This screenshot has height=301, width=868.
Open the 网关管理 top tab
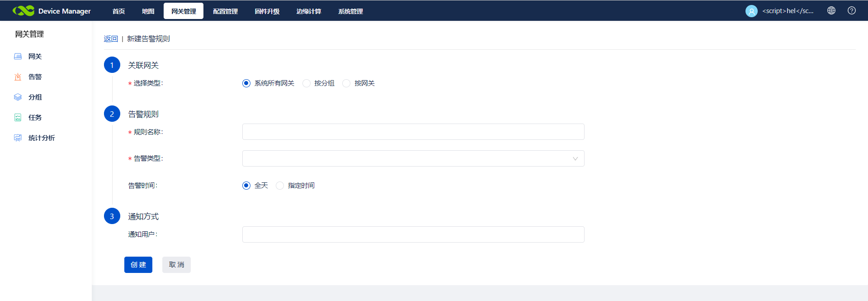(x=184, y=11)
